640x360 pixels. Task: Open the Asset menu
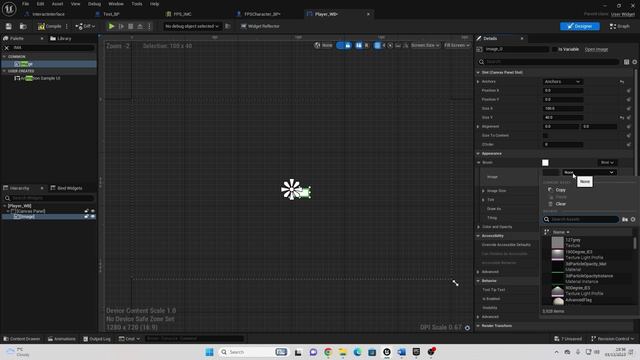tap(57, 4)
